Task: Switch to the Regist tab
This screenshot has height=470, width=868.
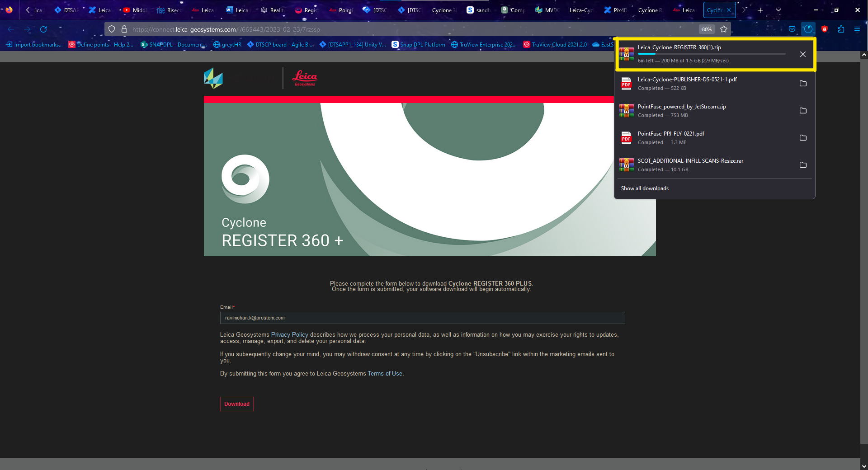Action: coord(307,10)
